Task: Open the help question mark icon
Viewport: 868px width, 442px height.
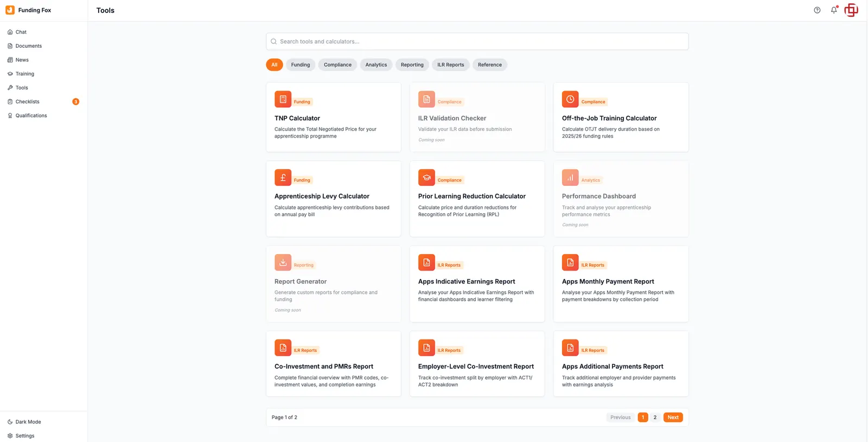Action: 817,10
